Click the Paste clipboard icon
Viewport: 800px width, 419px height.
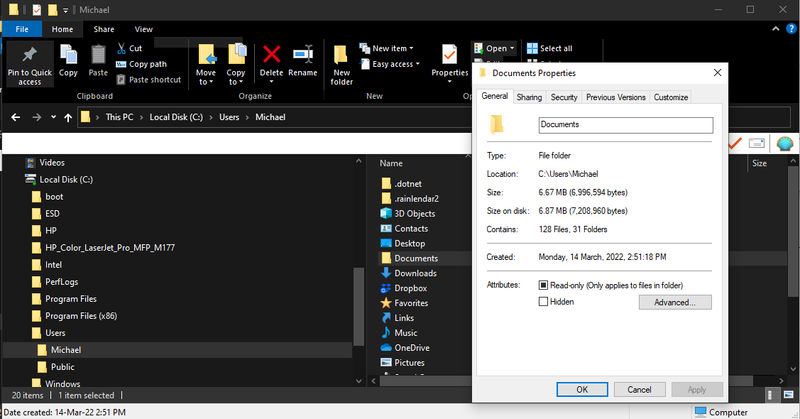[x=98, y=54]
